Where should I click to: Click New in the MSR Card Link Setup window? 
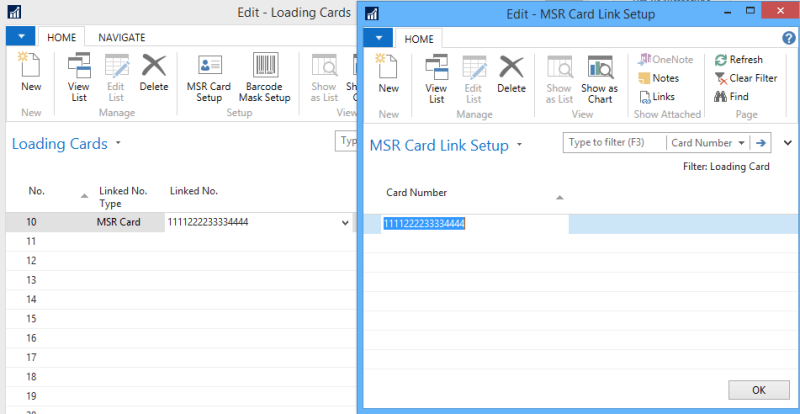click(388, 74)
